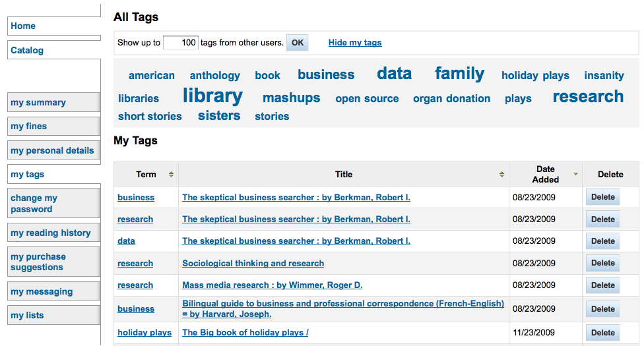The width and height of the screenshot is (644, 346).
Task: Open Sociological thinking and research title
Action: coord(253,264)
